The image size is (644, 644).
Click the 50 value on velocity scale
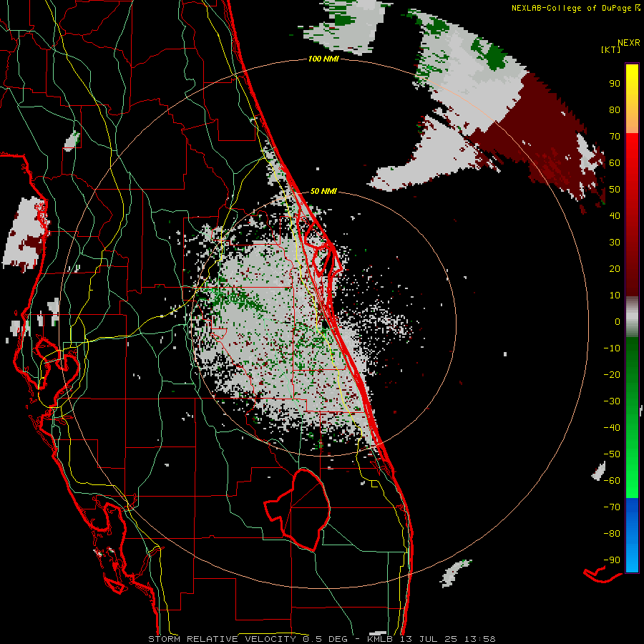(x=615, y=190)
